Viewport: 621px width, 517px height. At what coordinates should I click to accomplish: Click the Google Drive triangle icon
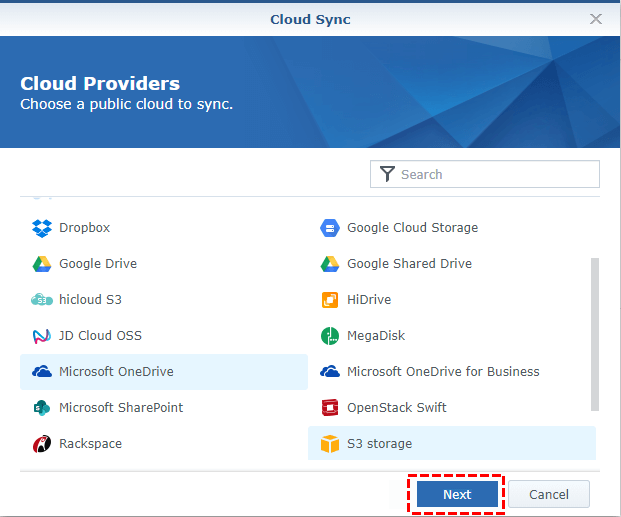point(42,264)
